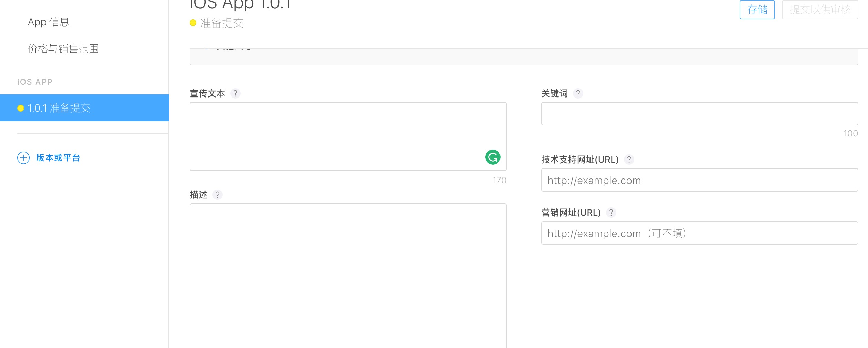Click the 技术支持网址 URL field
The image size is (868, 348).
pos(699,180)
